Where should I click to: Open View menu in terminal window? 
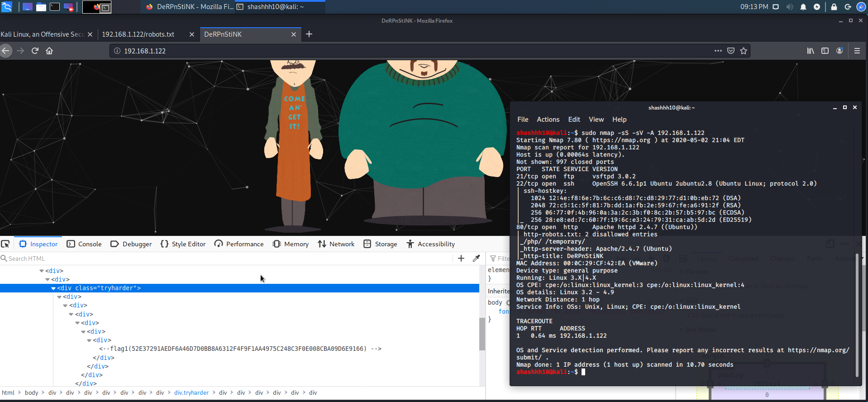click(596, 120)
